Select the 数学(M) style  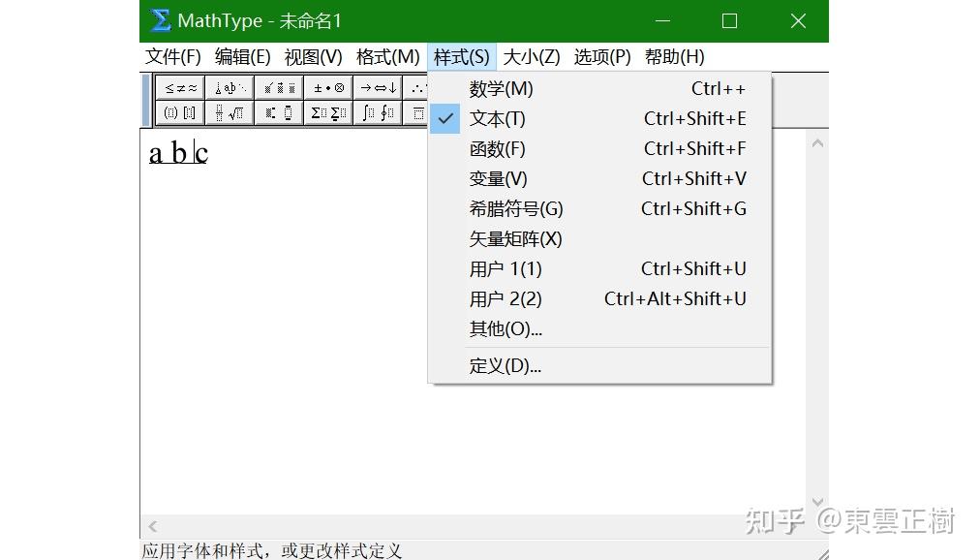tap(600, 89)
